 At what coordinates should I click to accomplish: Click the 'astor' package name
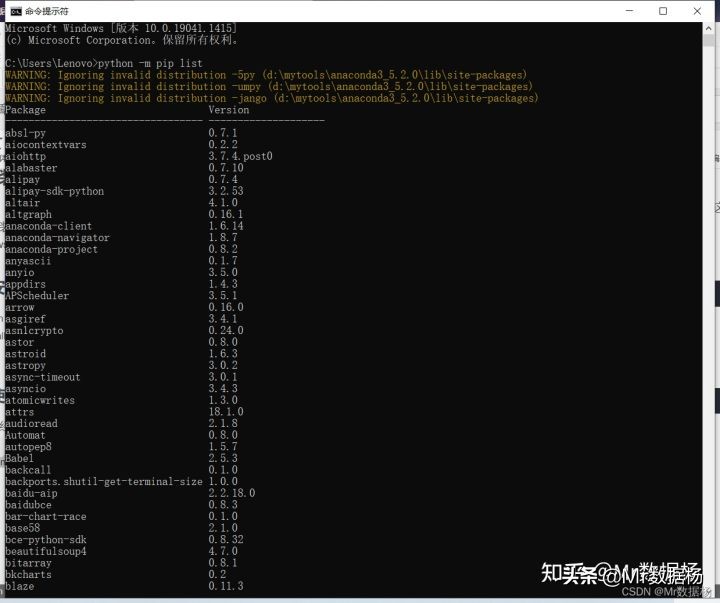click(20, 342)
